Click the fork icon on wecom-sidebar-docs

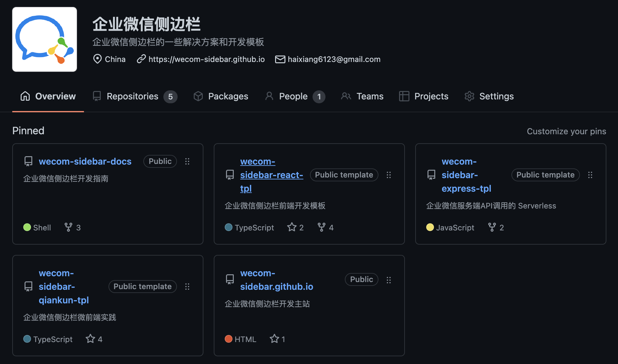(x=68, y=227)
